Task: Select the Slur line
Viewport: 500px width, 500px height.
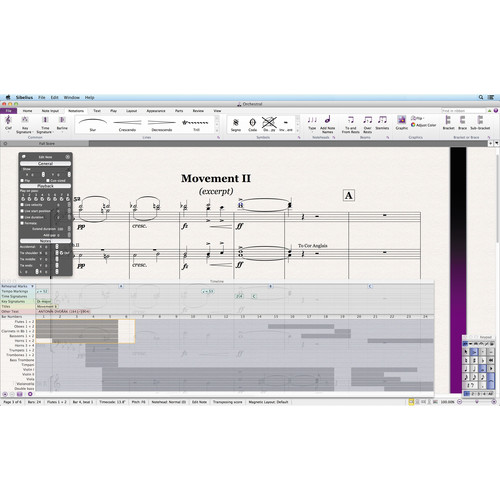Action: pos(93,124)
